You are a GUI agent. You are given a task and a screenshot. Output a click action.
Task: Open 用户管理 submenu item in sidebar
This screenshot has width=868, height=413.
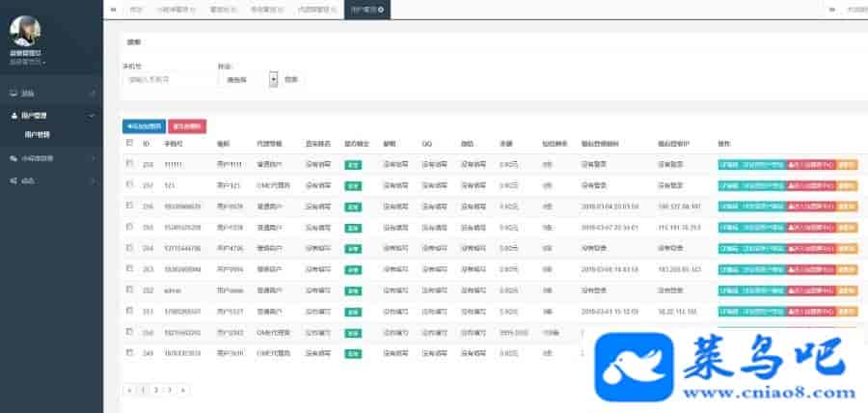pyautogui.click(x=37, y=135)
